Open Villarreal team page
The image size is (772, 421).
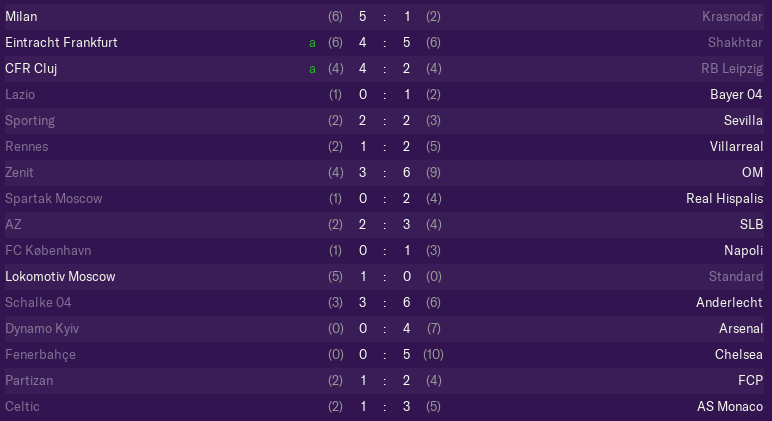pos(736,147)
